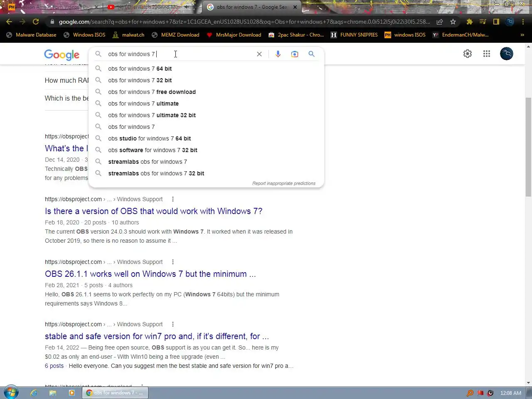Click the '6 posts' link
This screenshot has width=532, height=399.
click(x=54, y=366)
